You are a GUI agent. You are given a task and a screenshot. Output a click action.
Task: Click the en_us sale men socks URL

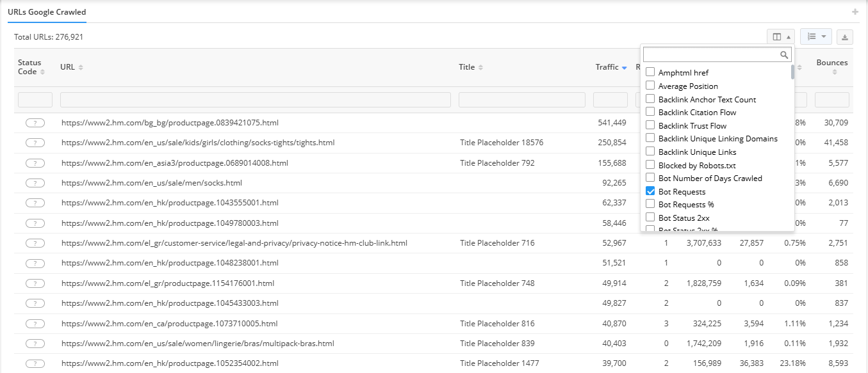(x=152, y=183)
